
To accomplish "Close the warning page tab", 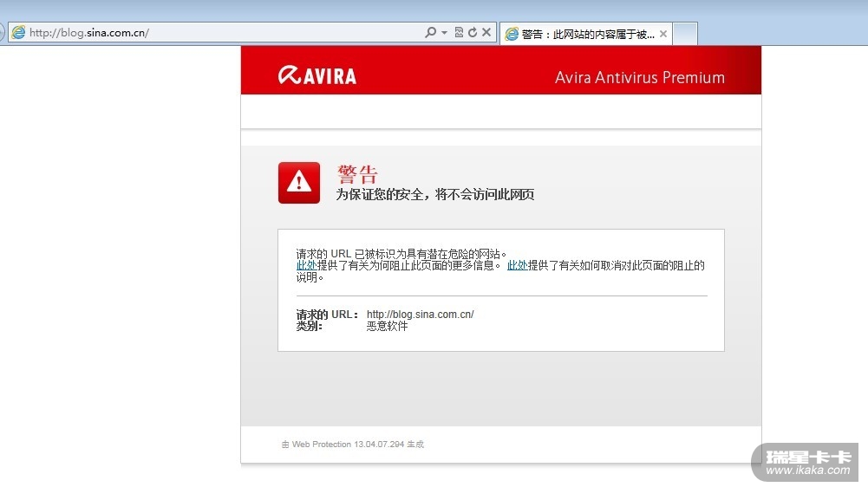I will pyautogui.click(x=663, y=35).
